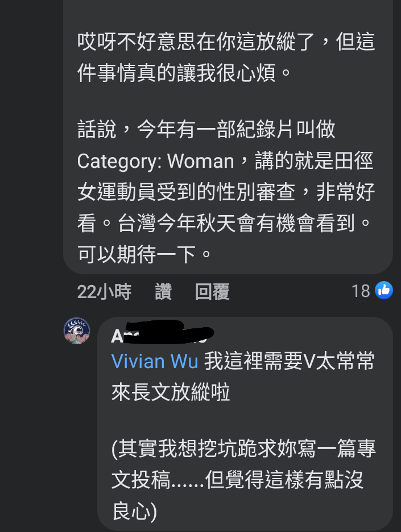The height and width of the screenshot is (532, 401).
Task: Click the line 女運動員受到的性別審查
Action: pos(226,192)
